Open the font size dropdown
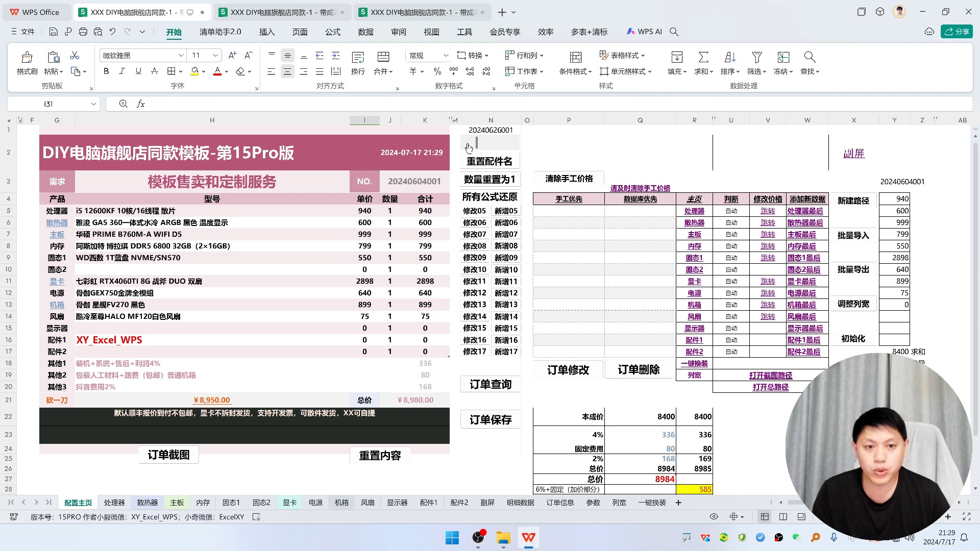This screenshot has width=980, height=551. click(215, 56)
